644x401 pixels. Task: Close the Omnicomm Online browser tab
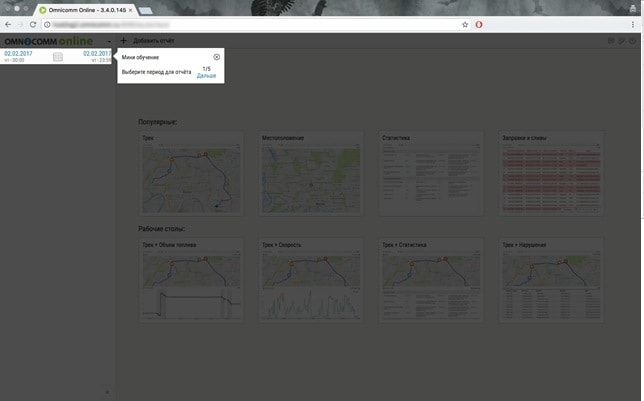pyautogui.click(x=131, y=10)
